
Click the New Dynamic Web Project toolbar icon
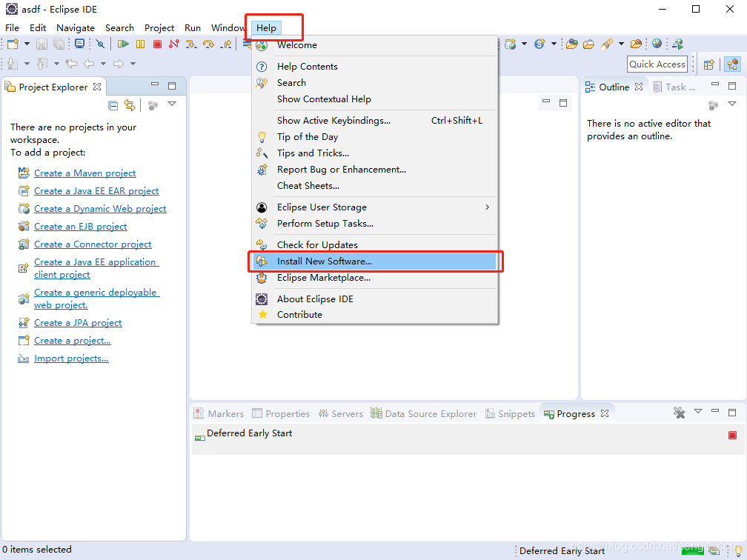point(510,44)
